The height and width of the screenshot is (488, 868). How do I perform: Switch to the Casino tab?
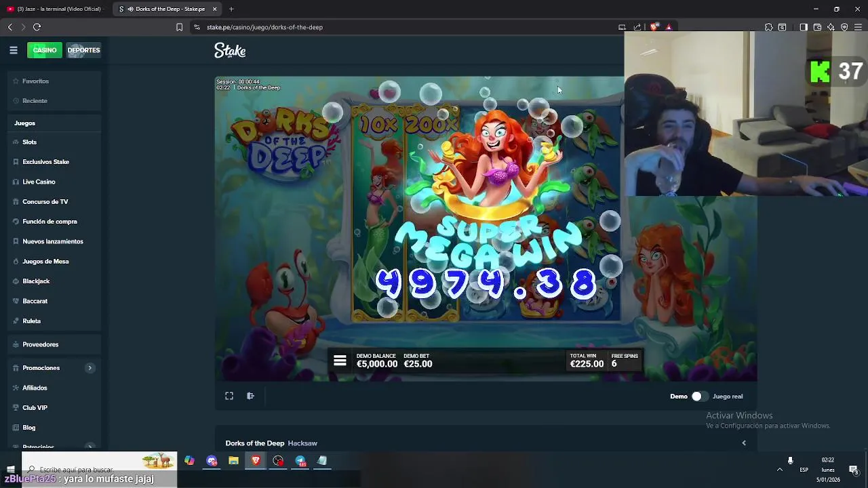(44, 50)
